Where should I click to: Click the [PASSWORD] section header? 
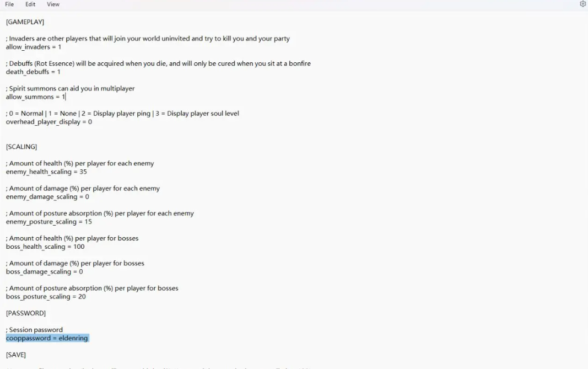click(25, 313)
